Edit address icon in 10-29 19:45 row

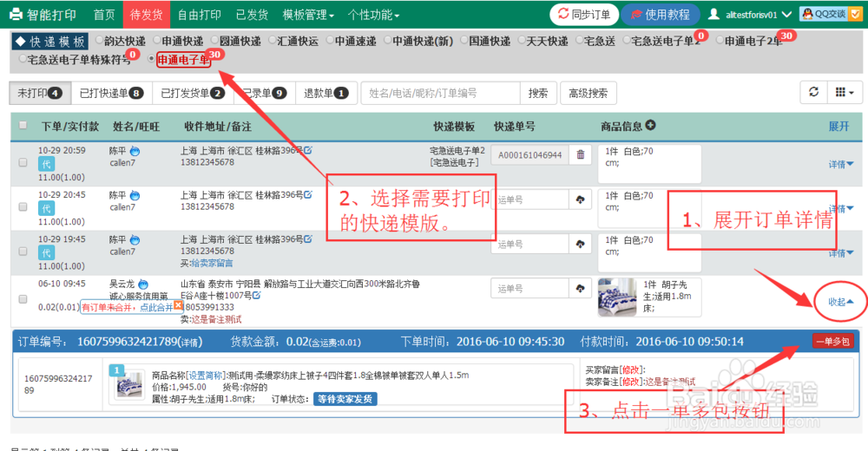tap(308, 239)
